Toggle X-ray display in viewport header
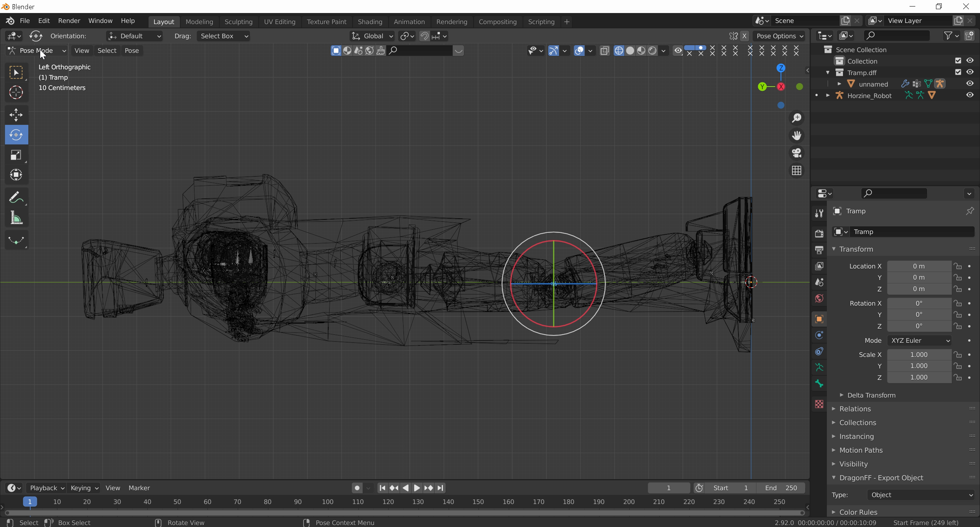This screenshot has height=527, width=980. [x=604, y=51]
